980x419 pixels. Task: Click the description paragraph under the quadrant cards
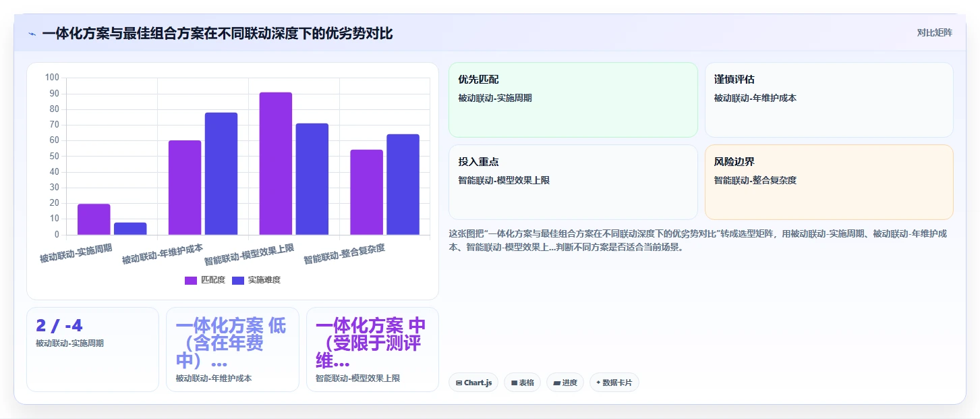coord(698,240)
